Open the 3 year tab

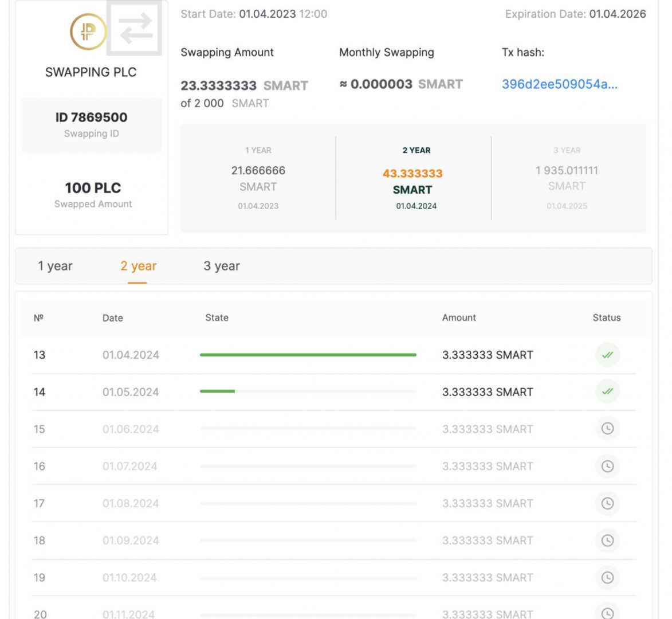222,266
